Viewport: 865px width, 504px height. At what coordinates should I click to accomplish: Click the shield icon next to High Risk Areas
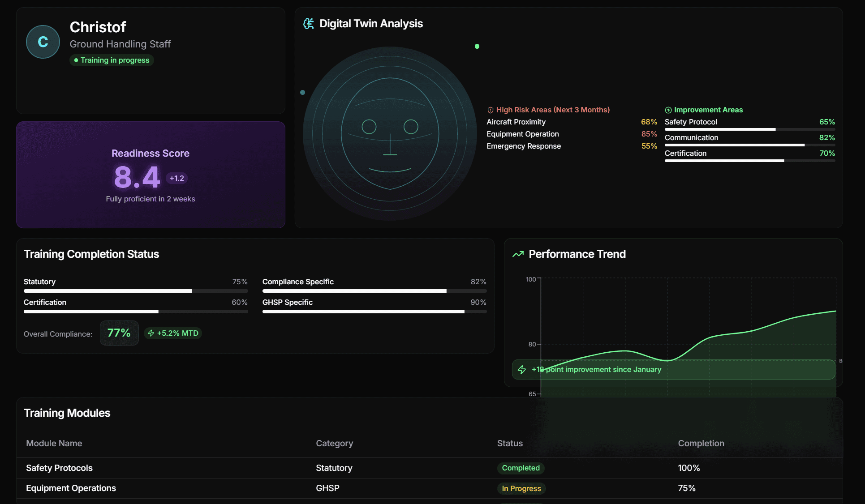[490, 110]
